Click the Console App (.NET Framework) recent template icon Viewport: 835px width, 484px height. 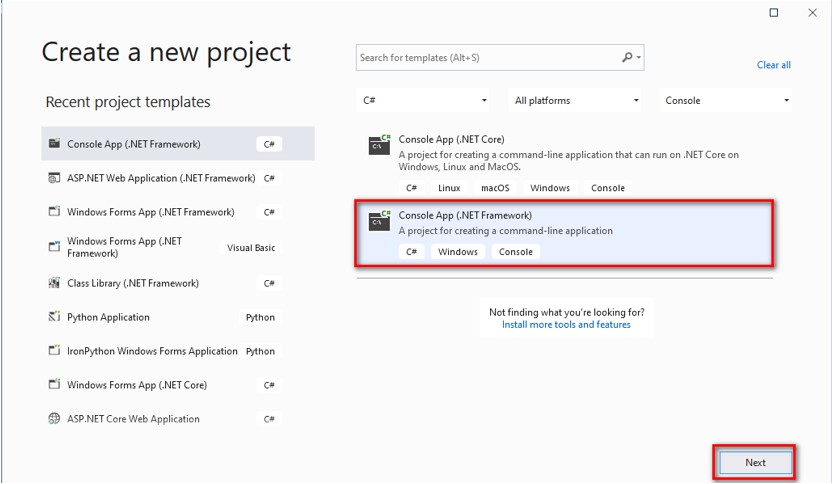(54, 143)
